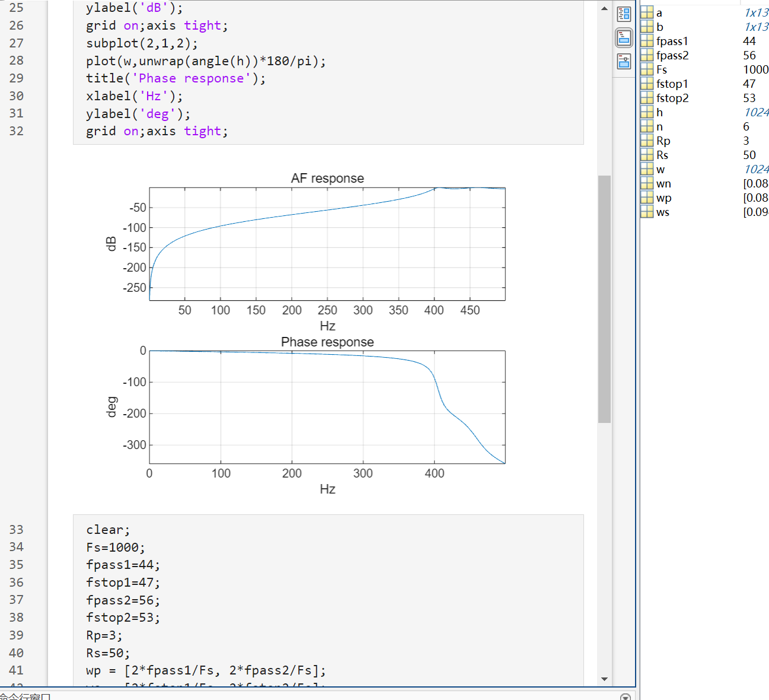The image size is (769, 700).
Task: Toggle the hide code view icon
Action: (x=624, y=61)
